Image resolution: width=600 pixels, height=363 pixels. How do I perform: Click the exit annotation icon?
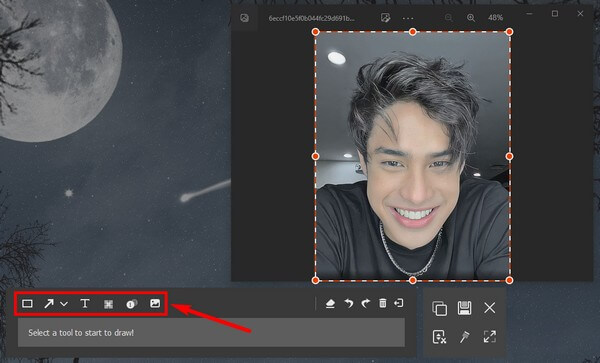pos(399,303)
